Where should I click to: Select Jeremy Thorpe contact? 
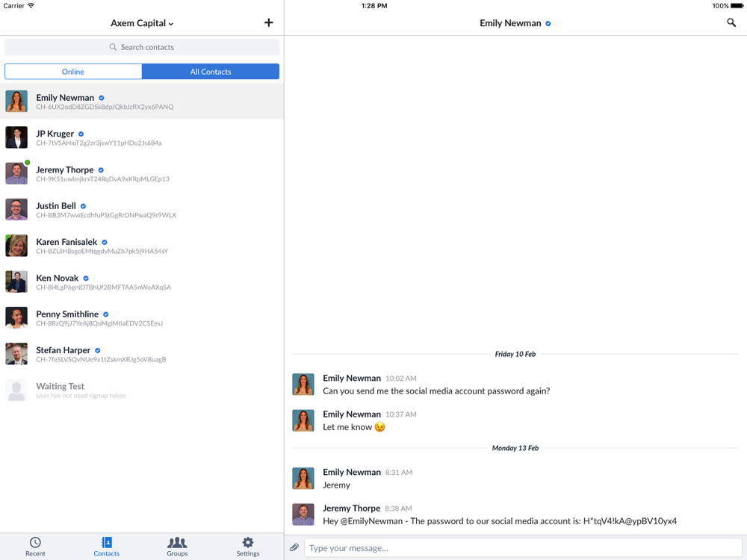tap(142, 174)
